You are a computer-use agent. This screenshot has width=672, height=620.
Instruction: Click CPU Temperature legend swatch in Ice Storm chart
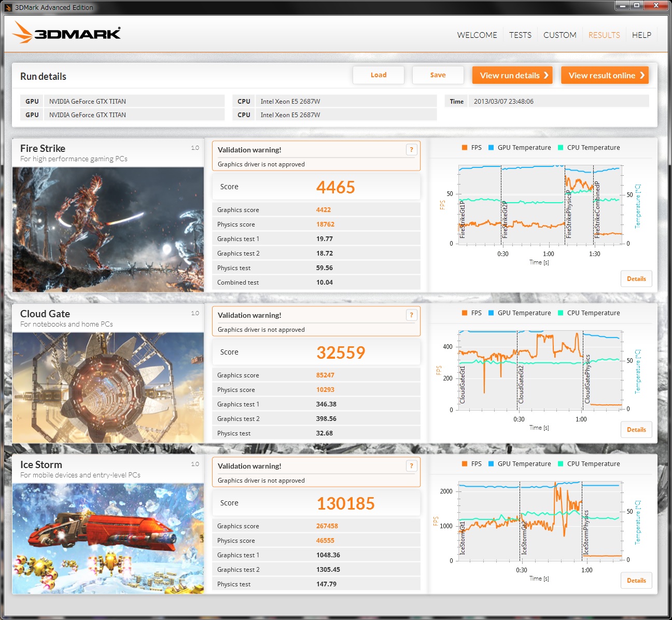(561, 464)
